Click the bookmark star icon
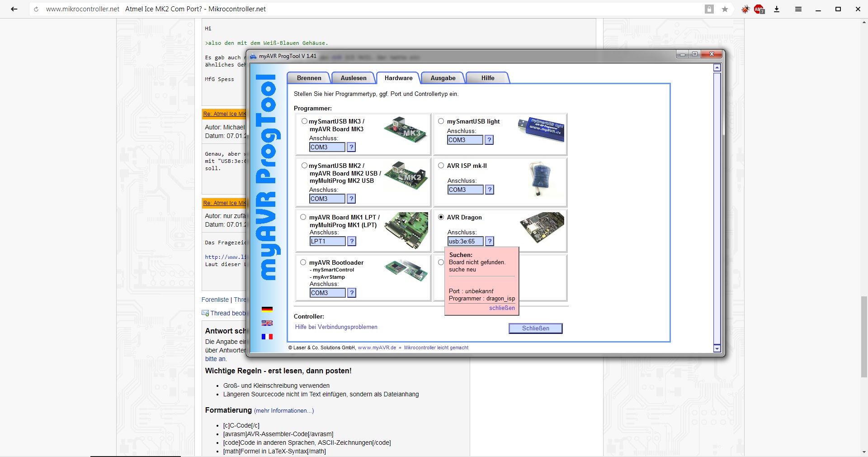 (x=725, y=9)
